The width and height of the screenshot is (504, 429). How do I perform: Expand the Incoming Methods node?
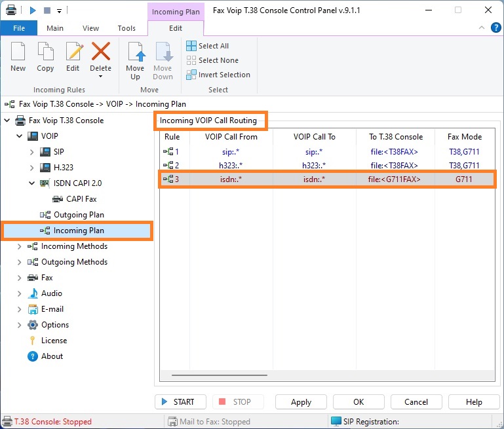point(20,246)
